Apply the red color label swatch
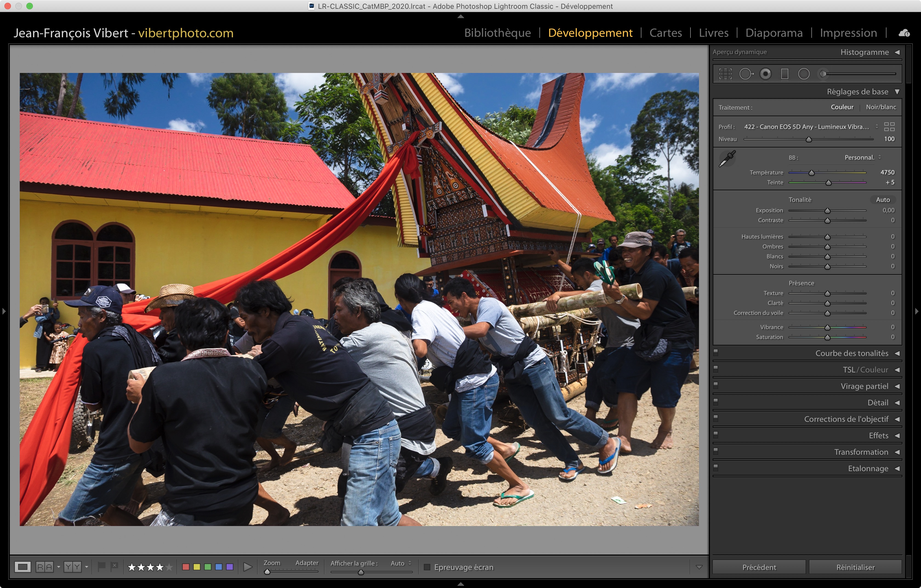Screen dimensions: 921x588 coord(186,567)
